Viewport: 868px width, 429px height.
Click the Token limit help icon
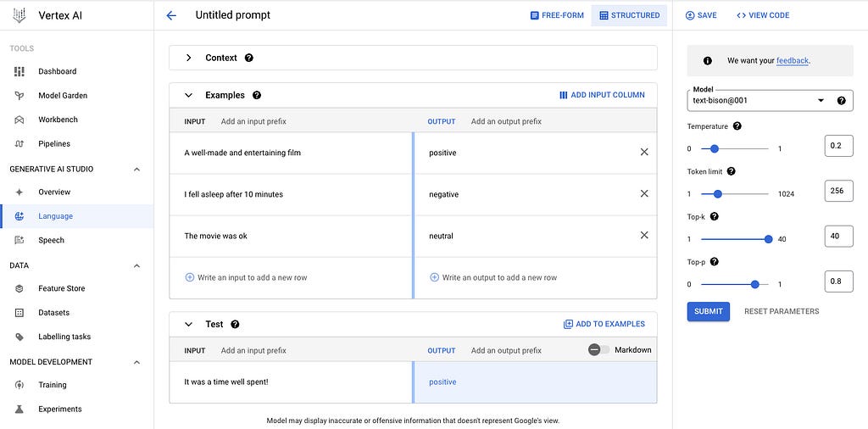click(731, 171)
